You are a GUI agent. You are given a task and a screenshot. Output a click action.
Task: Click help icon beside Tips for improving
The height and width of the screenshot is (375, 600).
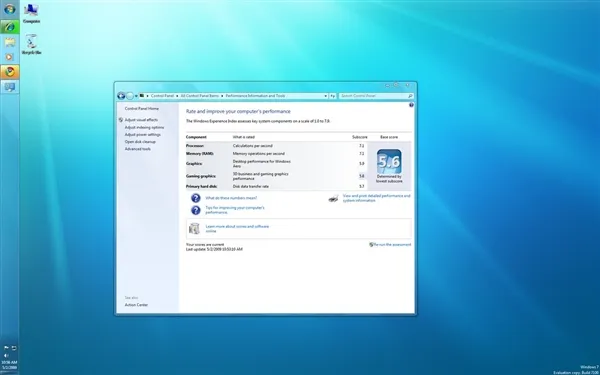[196, 210]
